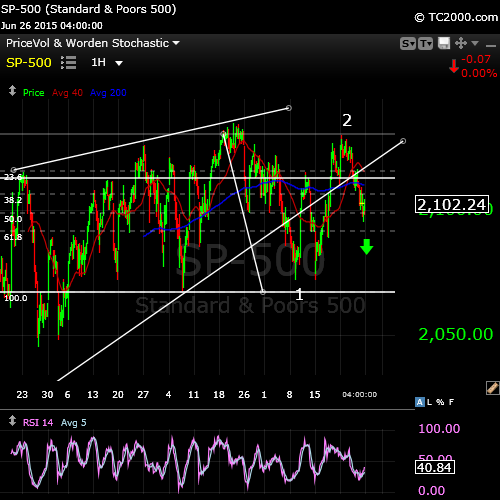
Task: Click the 27 date axis label
Action: click(x=143, y=395)
